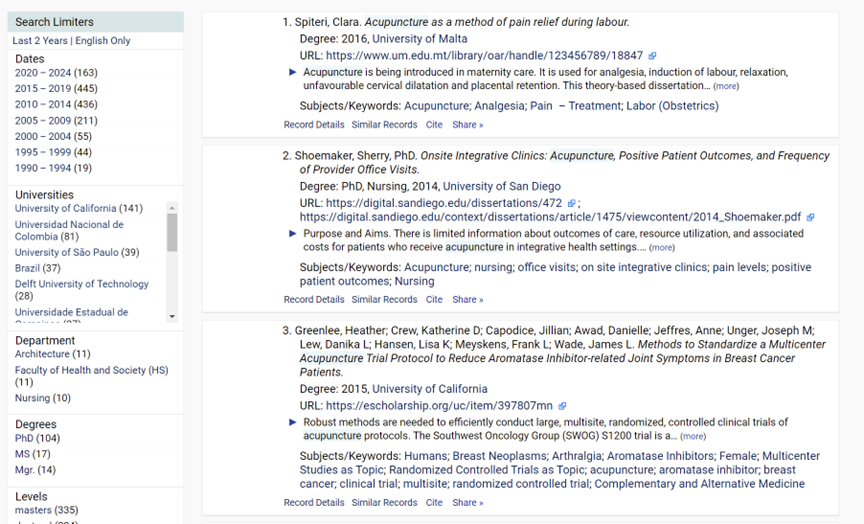Open University of California link in record 3

coord(430,389)
